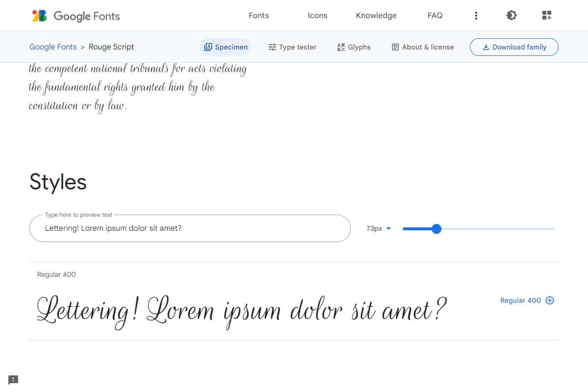This screenshot has width=588, height=392.
Task: Click the Rouge Script breadcrumb text
Action: click(x=111, y=47)
